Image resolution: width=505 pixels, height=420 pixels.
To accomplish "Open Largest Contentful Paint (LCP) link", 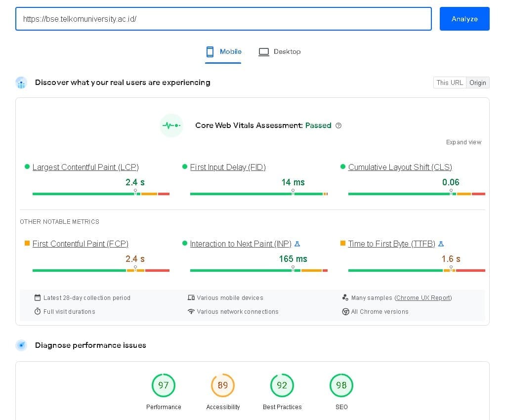I will coord(85,167).
